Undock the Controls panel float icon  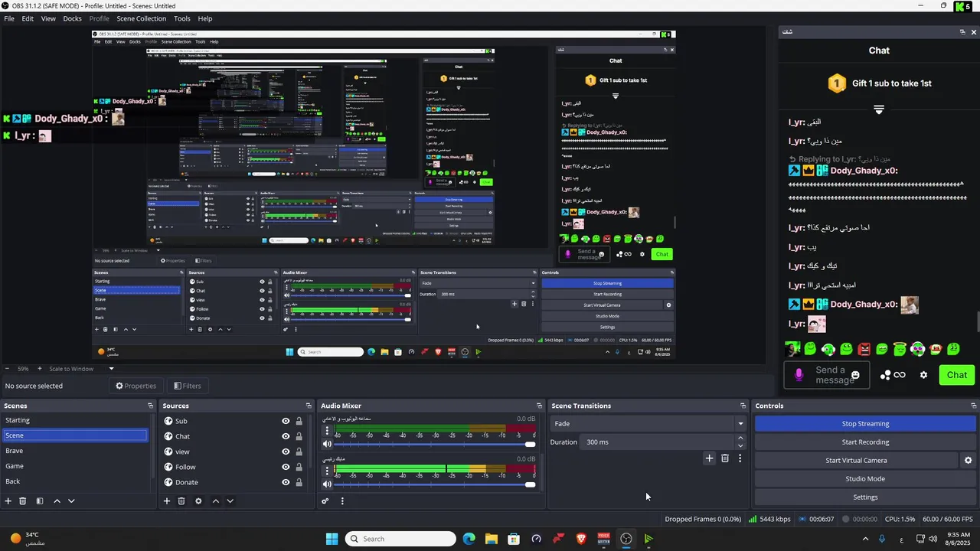[974, 406]
